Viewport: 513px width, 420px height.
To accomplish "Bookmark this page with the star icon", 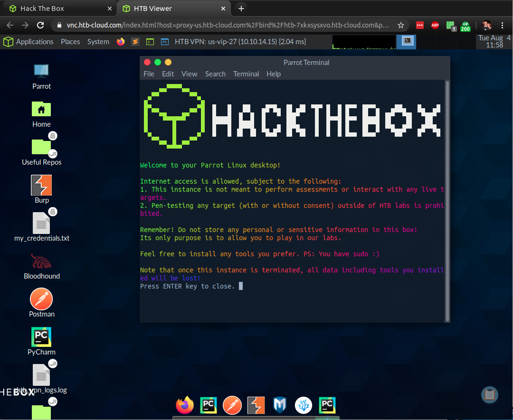I will tap(401, 25).
